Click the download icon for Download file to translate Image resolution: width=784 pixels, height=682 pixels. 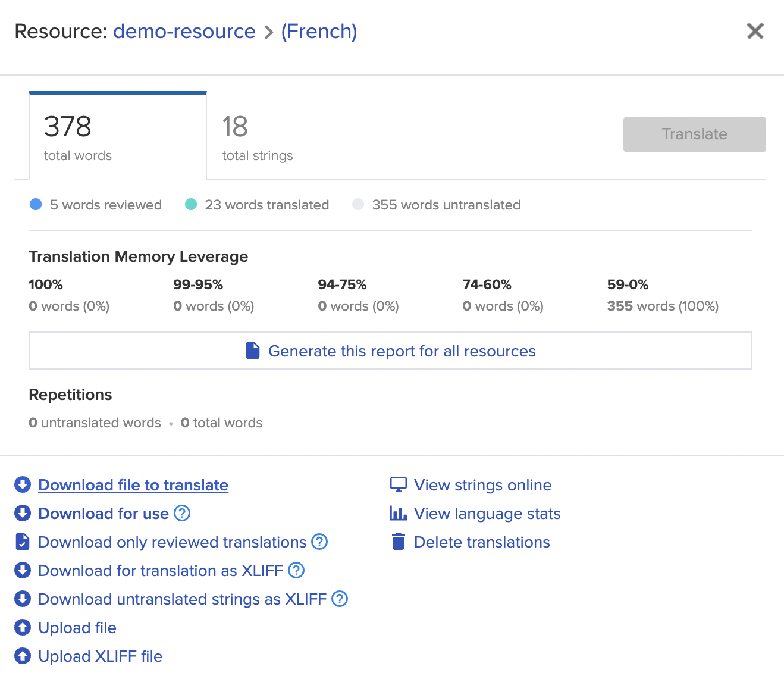tap(23, 484)
